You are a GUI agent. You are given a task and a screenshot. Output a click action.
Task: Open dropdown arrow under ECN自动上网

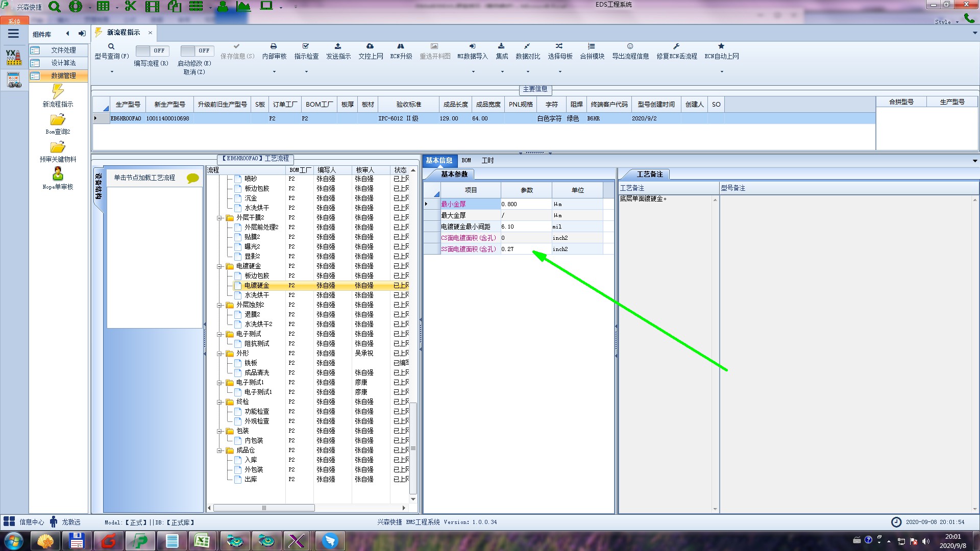tap(722, 72)
